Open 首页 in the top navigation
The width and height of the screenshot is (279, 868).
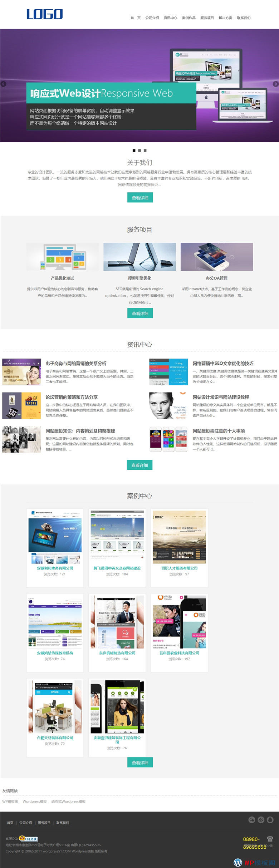tap(136, 18)
